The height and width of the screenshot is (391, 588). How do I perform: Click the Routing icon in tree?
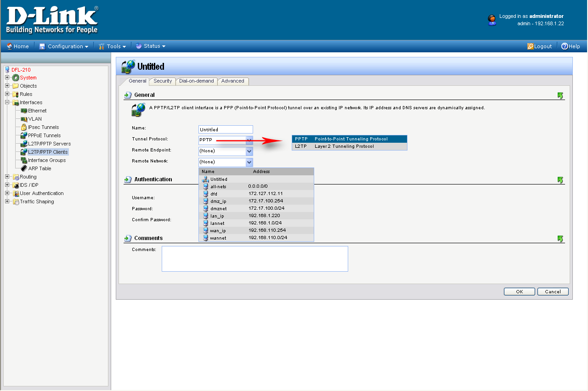click(16, 177)
